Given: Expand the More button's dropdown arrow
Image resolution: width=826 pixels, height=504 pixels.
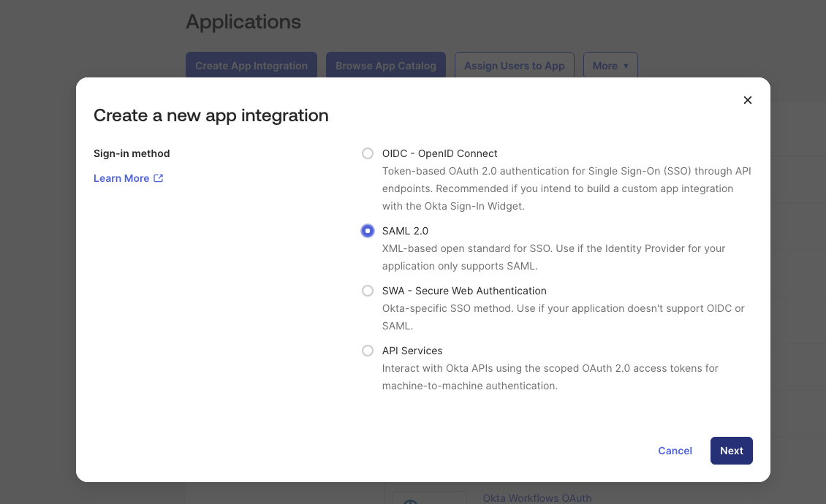Looking at the screenshot, I should click(x=627, y=65).
